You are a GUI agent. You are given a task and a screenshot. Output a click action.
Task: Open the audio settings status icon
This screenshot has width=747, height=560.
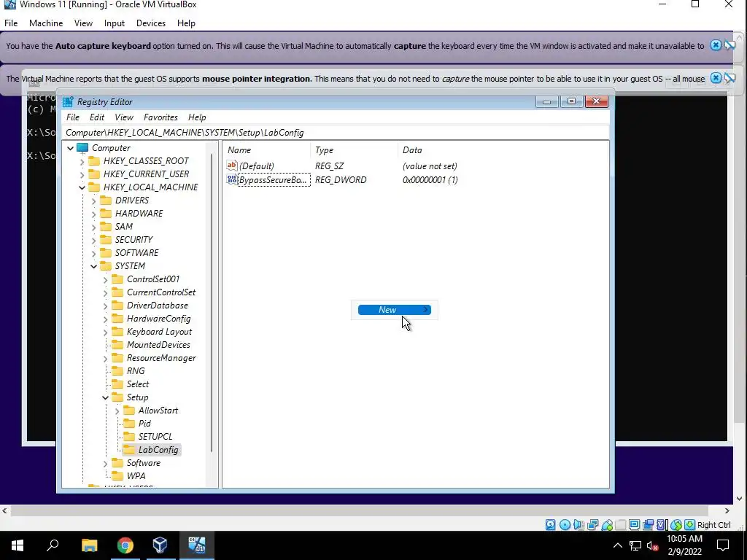coord(578,525)
